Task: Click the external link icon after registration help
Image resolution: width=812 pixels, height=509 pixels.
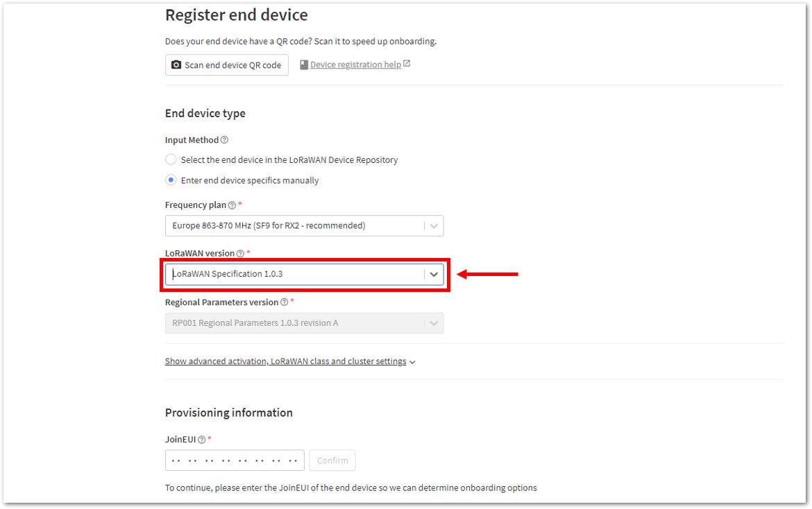Action: (407, 64)
